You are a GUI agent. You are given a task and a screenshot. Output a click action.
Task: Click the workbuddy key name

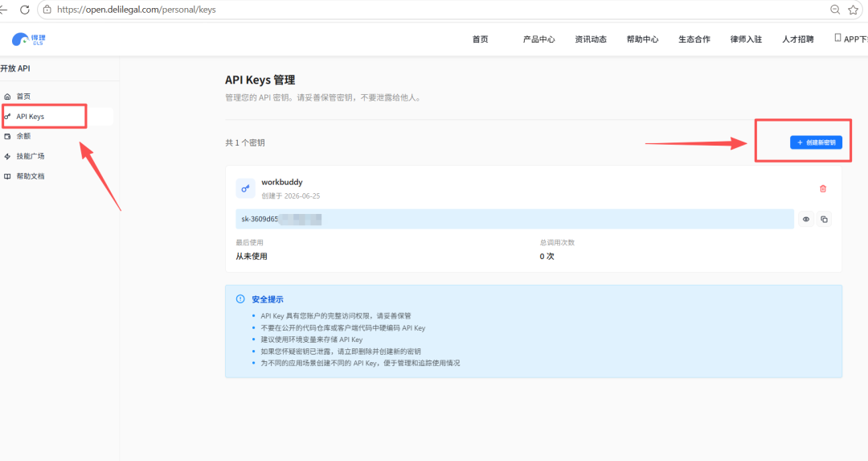pos(282,182)
